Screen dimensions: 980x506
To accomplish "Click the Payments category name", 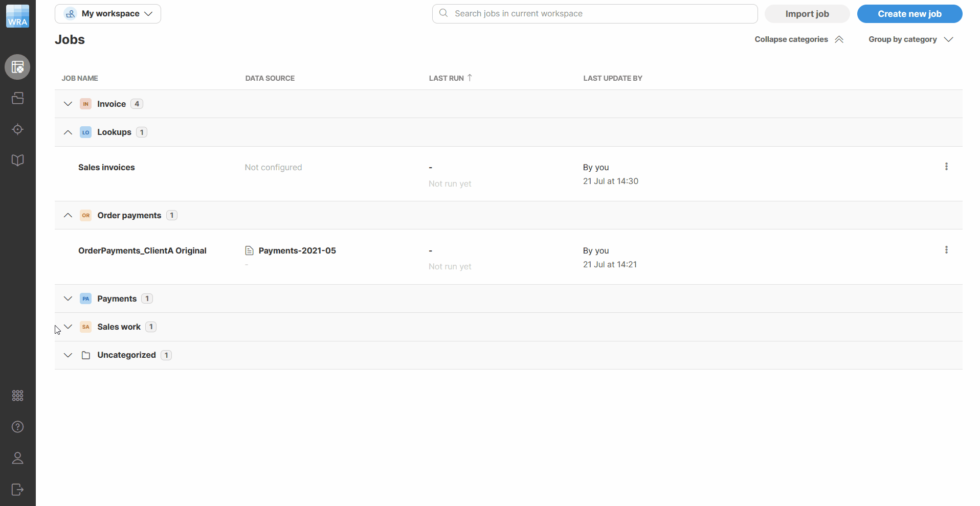I will click(x=117, y=298).
